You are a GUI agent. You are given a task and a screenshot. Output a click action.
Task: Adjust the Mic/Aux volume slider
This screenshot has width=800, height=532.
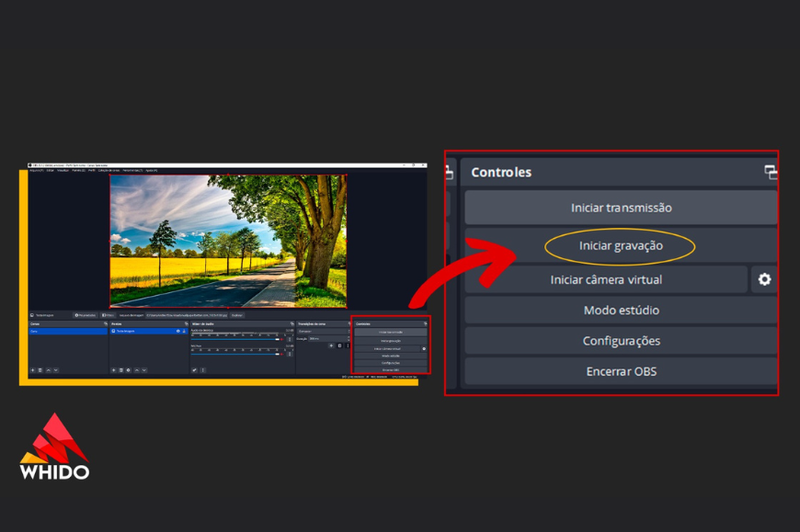(x=235, y=354)
